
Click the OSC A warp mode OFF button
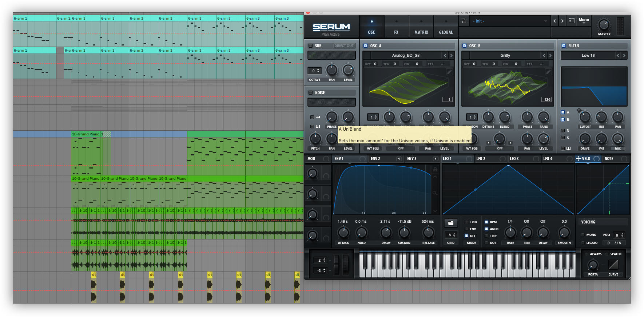(401, 148)
